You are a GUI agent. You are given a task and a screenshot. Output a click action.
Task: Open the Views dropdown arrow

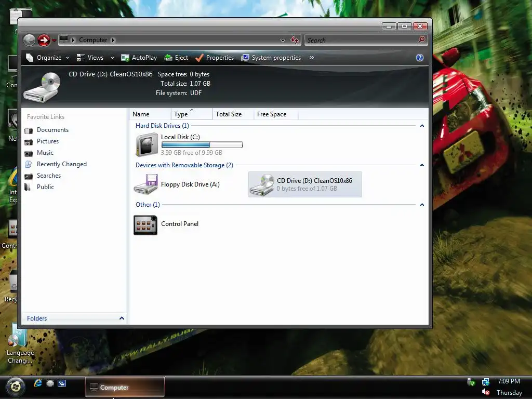112,58
